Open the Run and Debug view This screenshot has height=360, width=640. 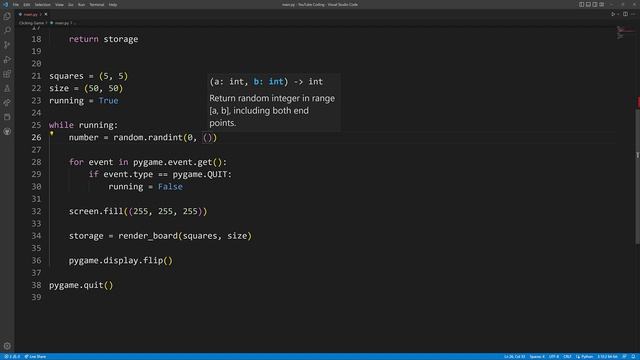(x=7, y=60)
